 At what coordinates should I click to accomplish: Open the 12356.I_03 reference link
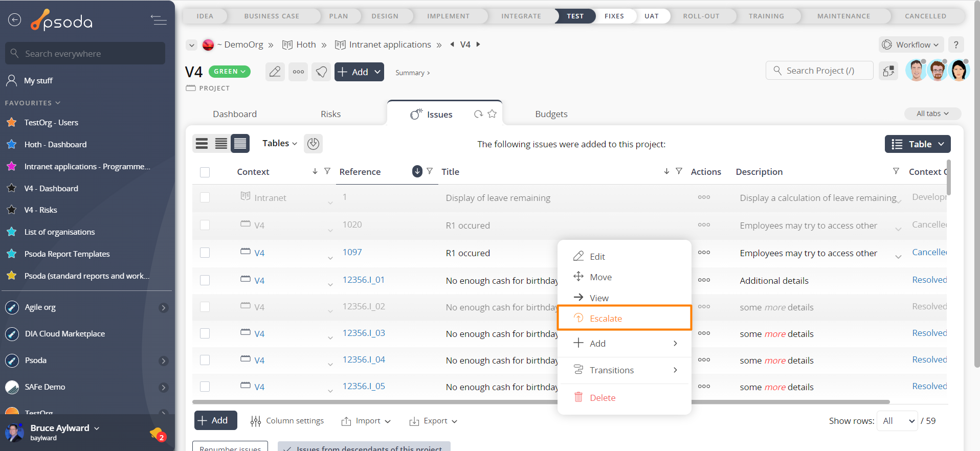point(364,333)
